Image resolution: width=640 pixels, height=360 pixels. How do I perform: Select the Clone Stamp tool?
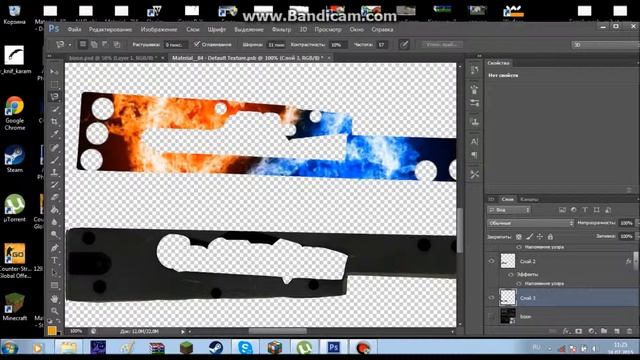click(54, 172)
